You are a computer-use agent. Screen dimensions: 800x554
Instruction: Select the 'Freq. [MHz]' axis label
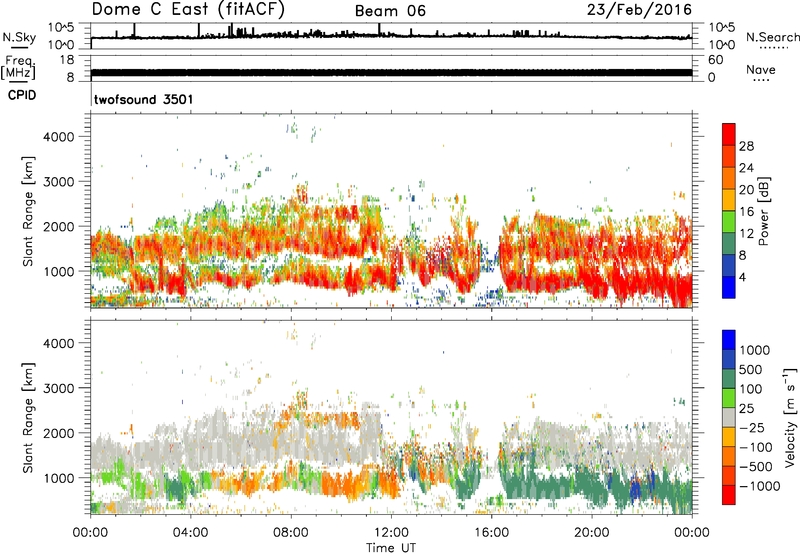click(x=18, y=68)
